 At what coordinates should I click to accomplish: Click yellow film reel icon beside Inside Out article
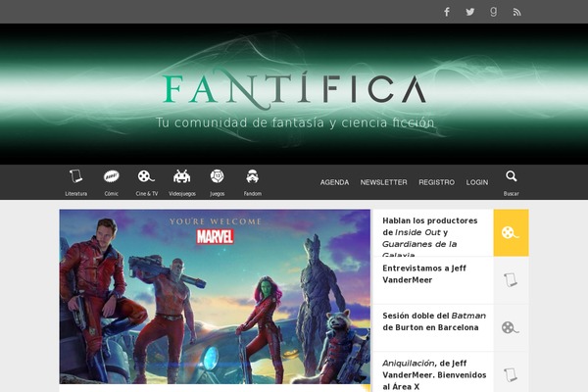click(511, 233)
